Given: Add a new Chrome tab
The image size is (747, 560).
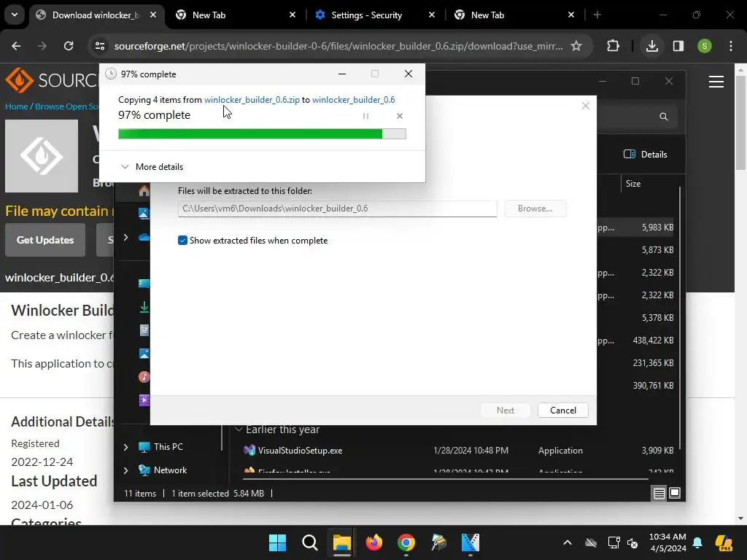Looking at the screenshot, I should coord(597,15).
